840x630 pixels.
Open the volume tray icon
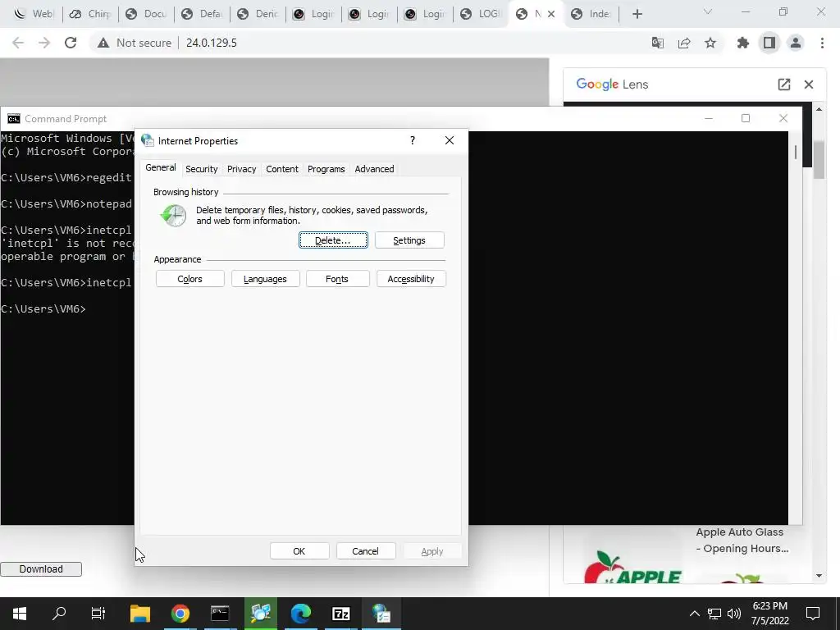coord(734,614)
